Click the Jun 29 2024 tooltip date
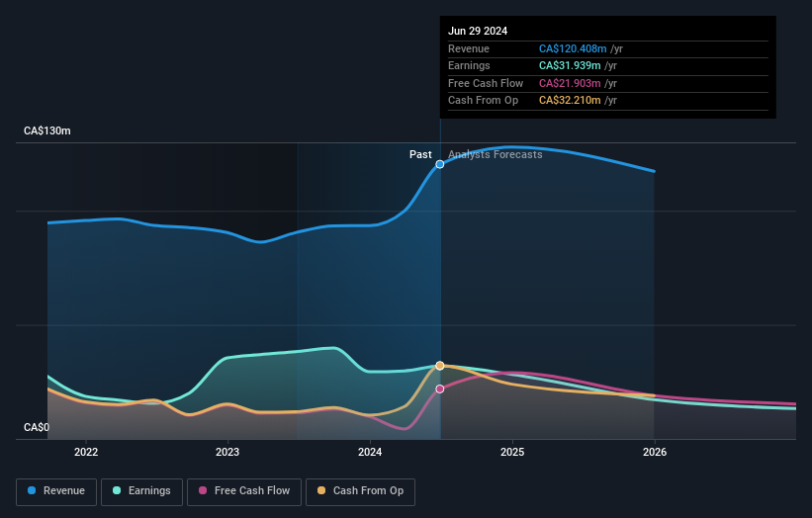The image size is (812, 518). click(x=478, y=31)
